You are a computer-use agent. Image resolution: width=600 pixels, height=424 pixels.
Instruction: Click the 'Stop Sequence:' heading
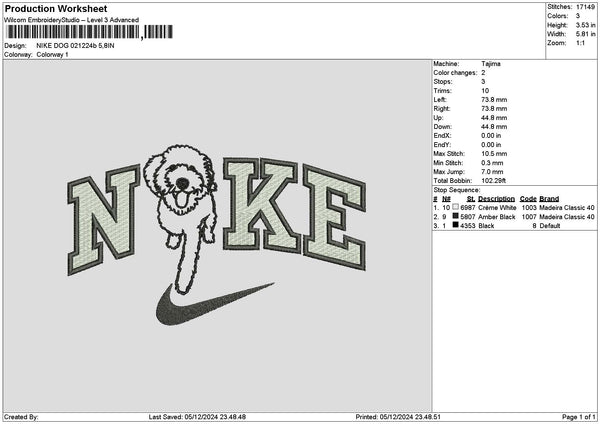pyautogui.click(x=457, y=190)
